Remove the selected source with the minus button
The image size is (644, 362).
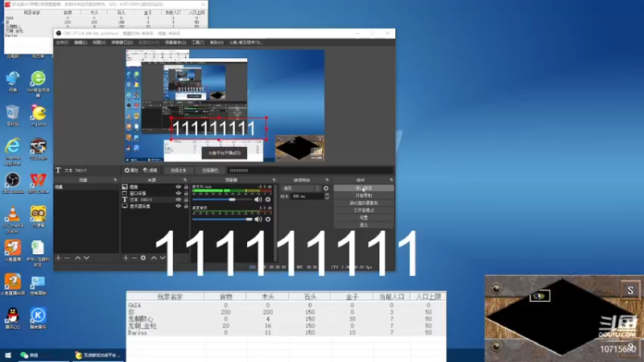pyautogui.click(x=134, y=257)
